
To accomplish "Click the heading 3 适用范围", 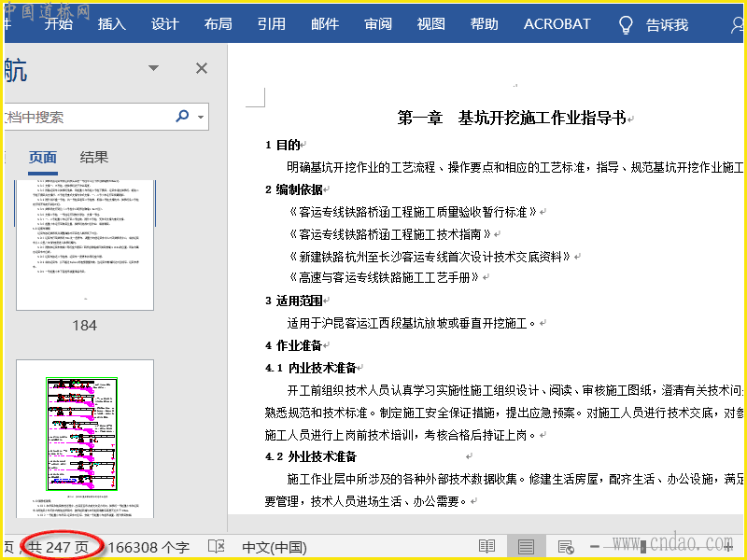I will tap(294, 301).
